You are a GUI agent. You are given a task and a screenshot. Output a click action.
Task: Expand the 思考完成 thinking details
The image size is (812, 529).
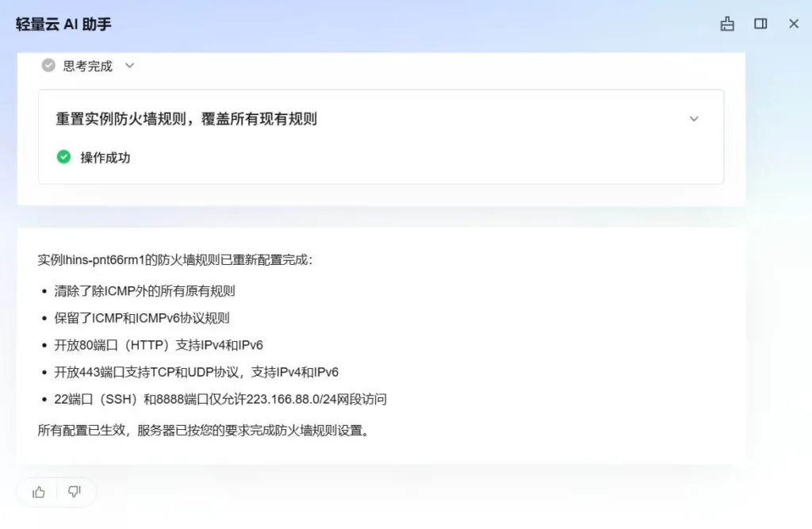click(129, 66)
